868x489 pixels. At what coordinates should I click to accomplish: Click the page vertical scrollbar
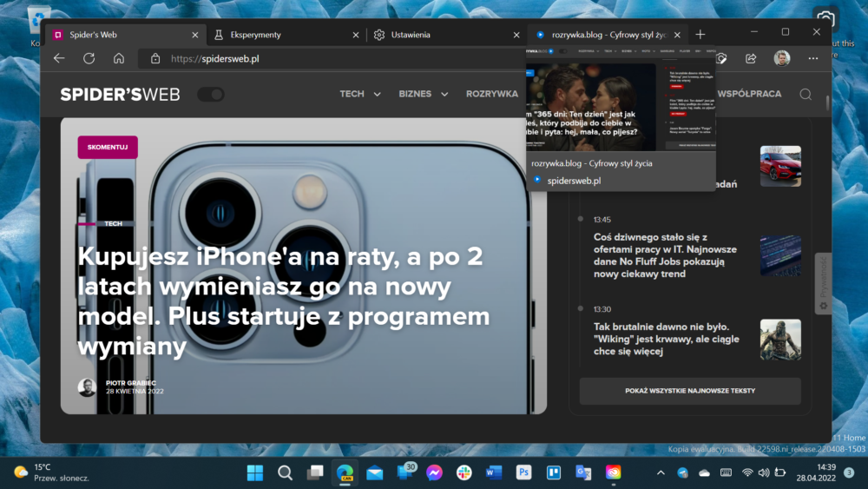click(827, 103)
